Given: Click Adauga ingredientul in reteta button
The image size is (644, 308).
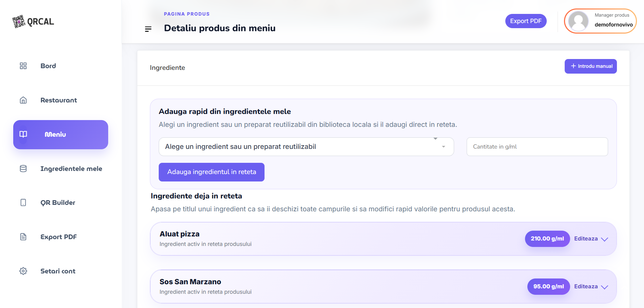Looking at the screenshot, I should (212, 172).
